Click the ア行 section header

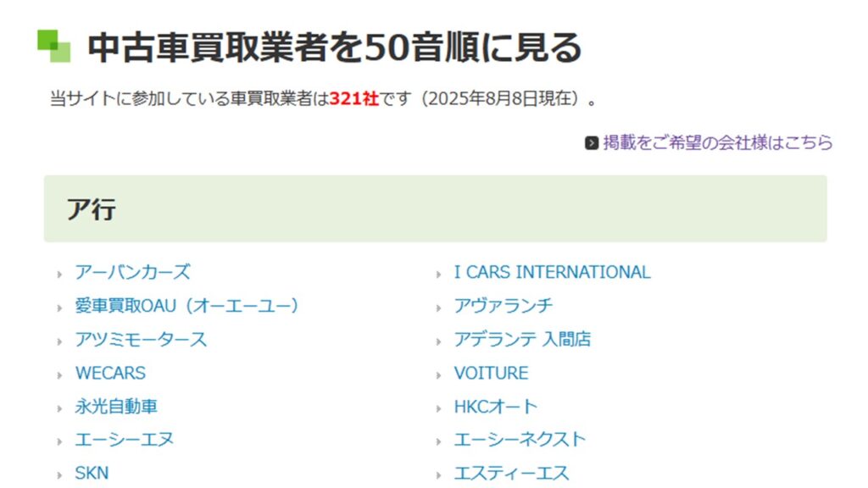pos(435,208)
